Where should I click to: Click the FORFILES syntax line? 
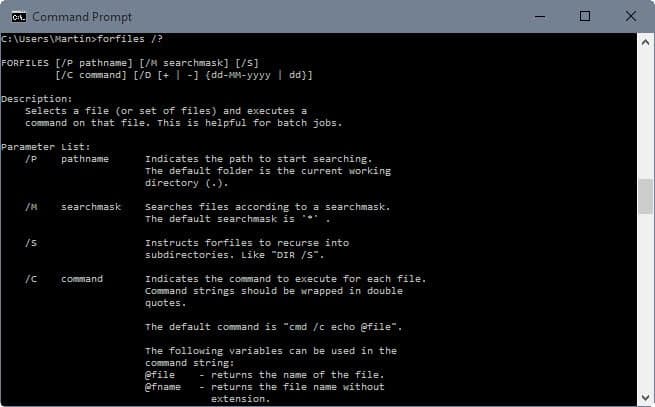point(130,63)
